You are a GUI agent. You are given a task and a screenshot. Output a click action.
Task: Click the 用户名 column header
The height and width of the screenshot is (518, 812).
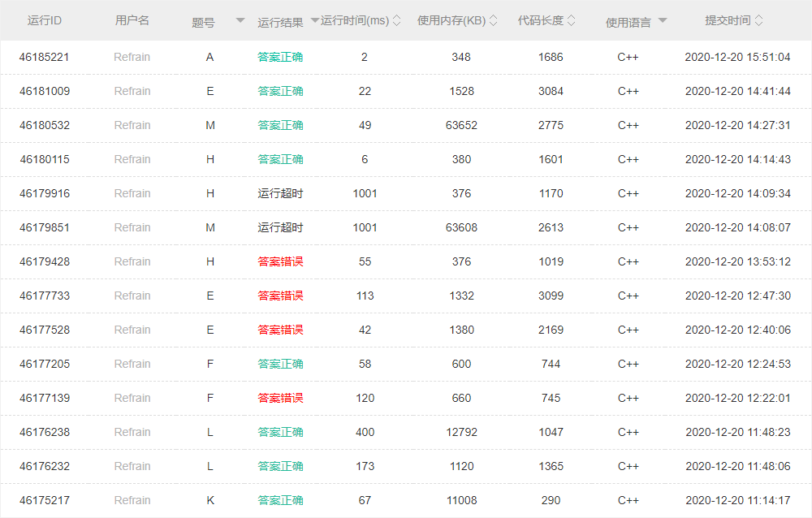pyautogui.click(x=132, y=20)
